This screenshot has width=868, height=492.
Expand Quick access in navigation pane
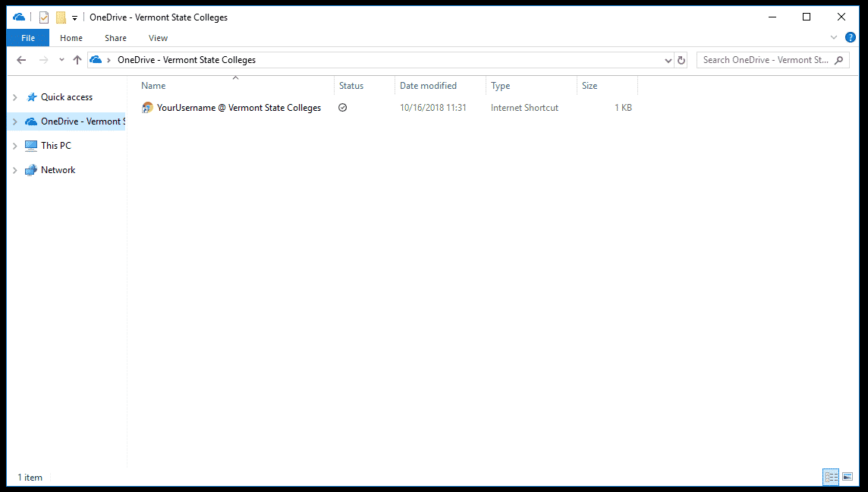pos(15,97)
